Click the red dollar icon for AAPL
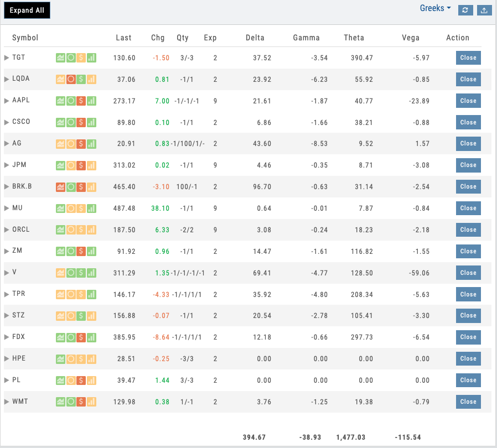Image resolution: width=497 pixels, height=448 pixels. [x=81, y=101]
